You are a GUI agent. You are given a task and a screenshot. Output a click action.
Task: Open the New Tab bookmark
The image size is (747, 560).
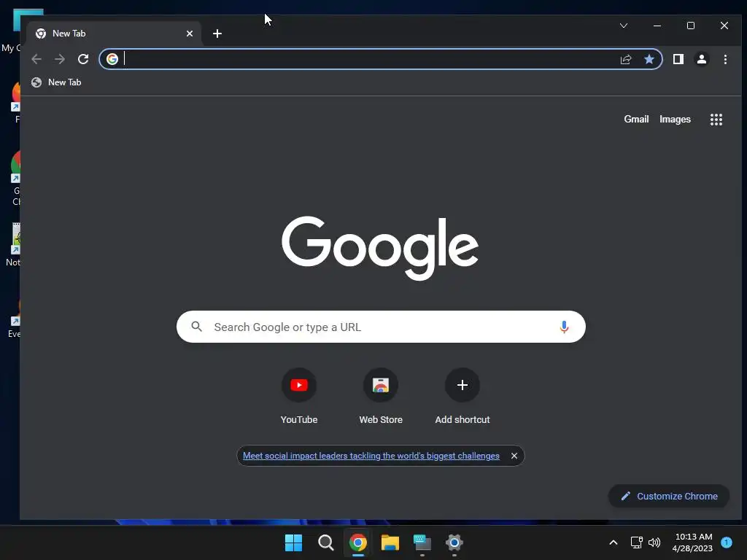[56, 82]
